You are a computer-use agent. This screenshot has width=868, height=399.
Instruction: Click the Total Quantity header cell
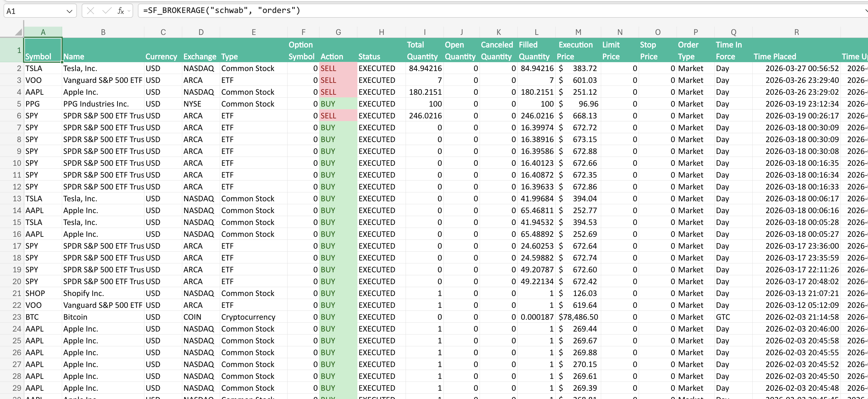tap(425, 50)
